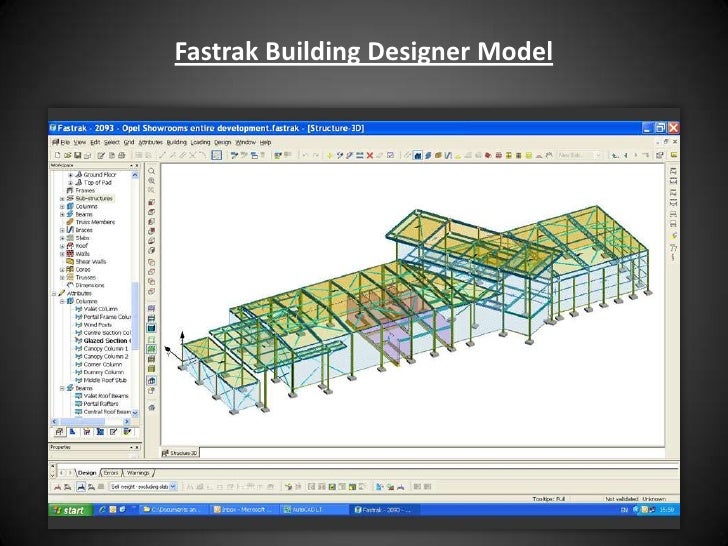Select the Canopy Column 2 attribute
The image size is (728, 546).
tap(106, 357)
